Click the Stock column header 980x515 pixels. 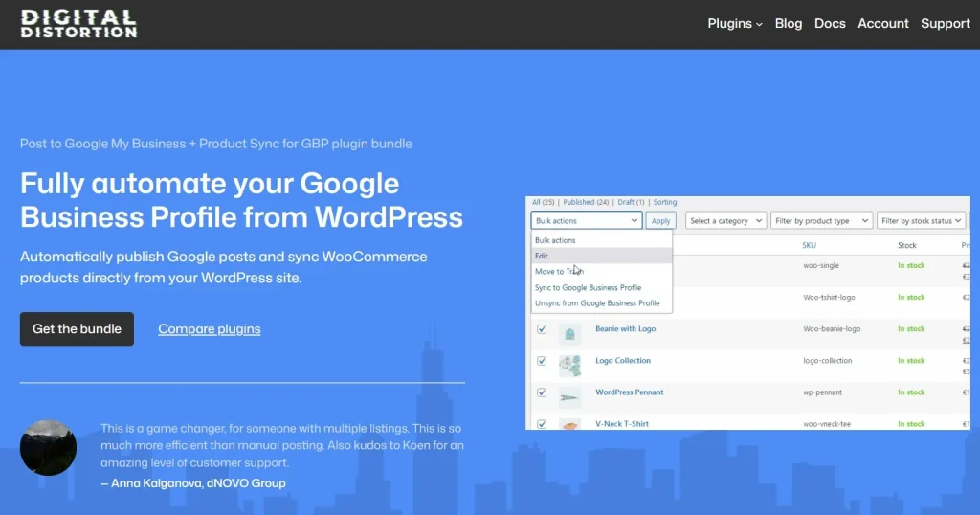coord(907,245)
